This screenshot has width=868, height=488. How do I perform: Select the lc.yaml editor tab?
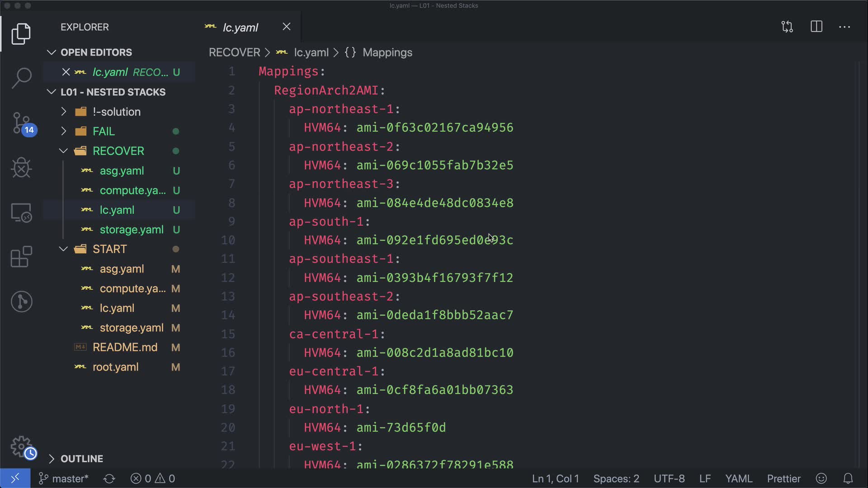pyautogui.click(x=240, y=27)
